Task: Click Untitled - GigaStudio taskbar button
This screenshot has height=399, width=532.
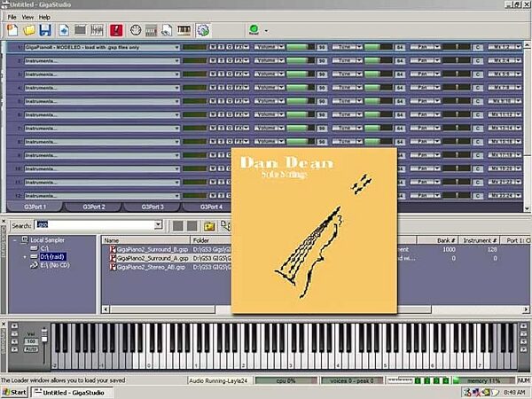Action: (x=72, y=393)
